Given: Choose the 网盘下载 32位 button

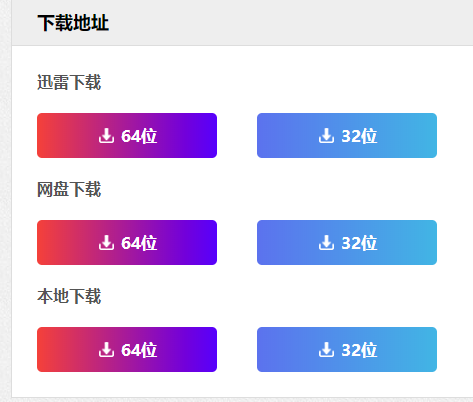Looking at the screenshot, I should tap(347, 242).
